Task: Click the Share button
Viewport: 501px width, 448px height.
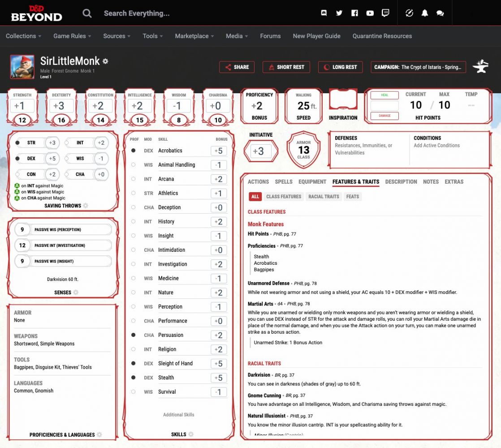Action: coord(237,67)
